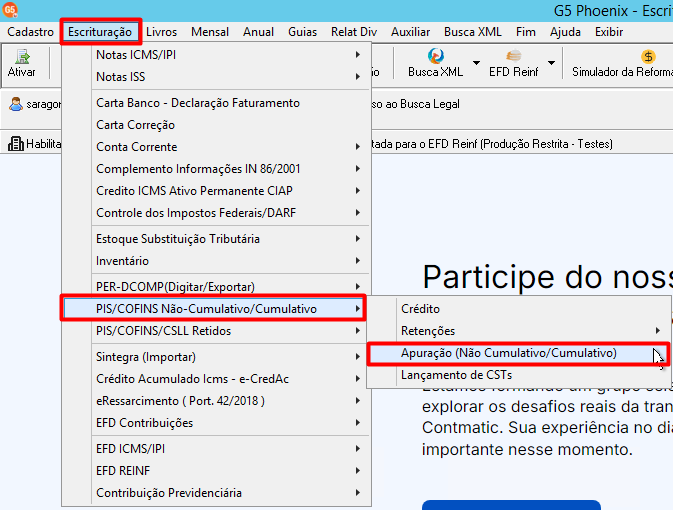Screen dimensions: 673x510
Task: Expand Conta Corrente submenu
Action: (x=215, y=147)
